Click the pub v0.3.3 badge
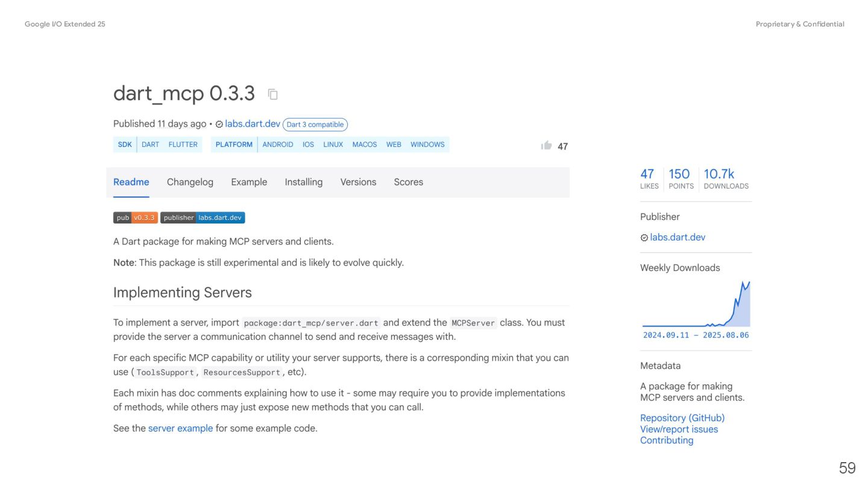The height and width of the screenshot is (488, 868). [136, 217]
